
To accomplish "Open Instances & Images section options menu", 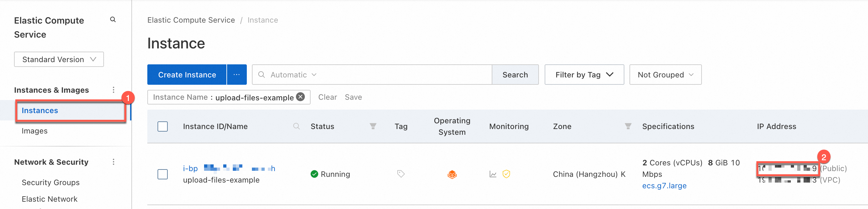I will [x=114, y=90].
